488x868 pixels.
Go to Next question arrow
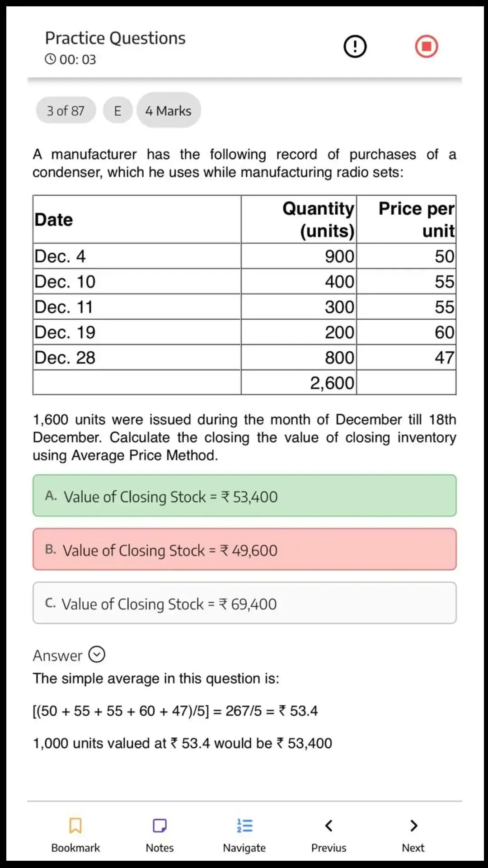tap(413, 826)
